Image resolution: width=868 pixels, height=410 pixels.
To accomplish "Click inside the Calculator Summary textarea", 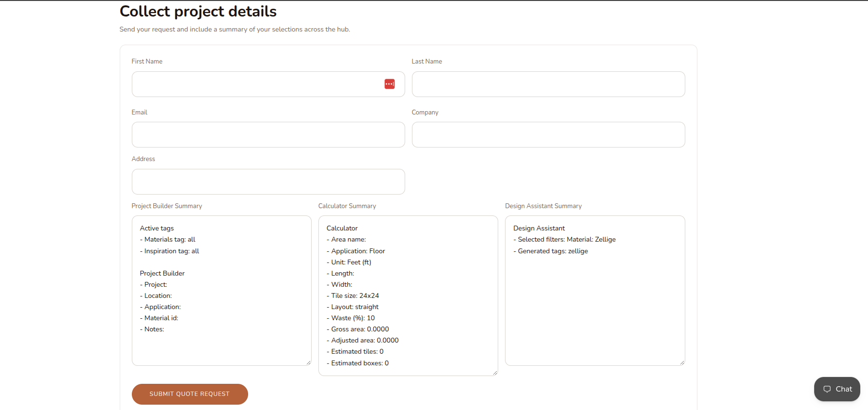I will point(408,296).
